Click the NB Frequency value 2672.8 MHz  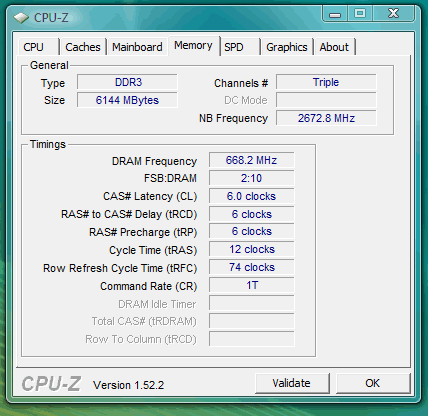point(326,118)
